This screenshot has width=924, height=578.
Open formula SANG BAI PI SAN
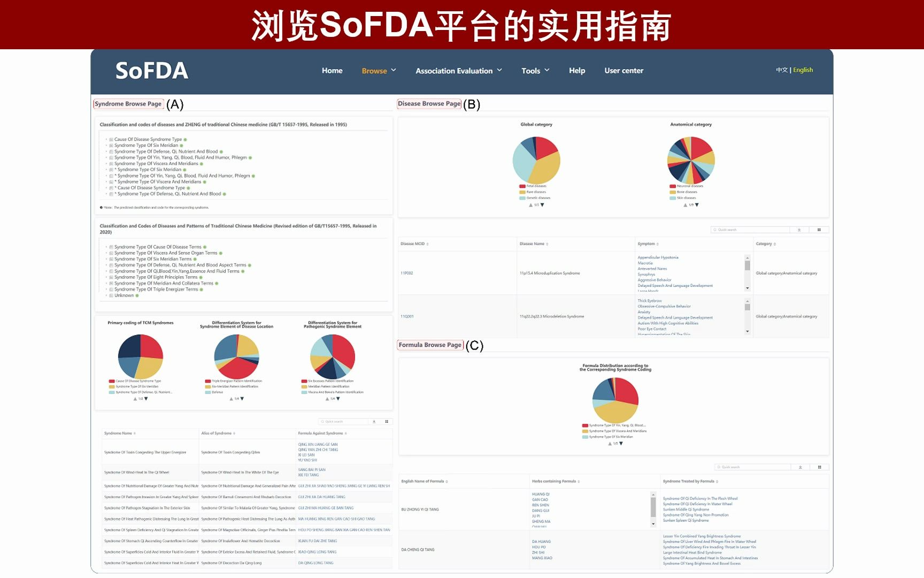tap(312, 470)
